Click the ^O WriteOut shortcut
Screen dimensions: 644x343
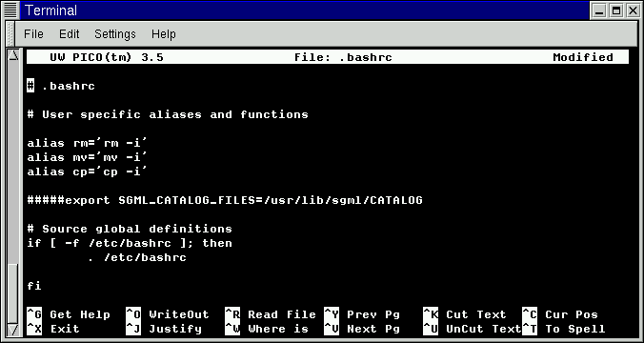click(168, 314)
